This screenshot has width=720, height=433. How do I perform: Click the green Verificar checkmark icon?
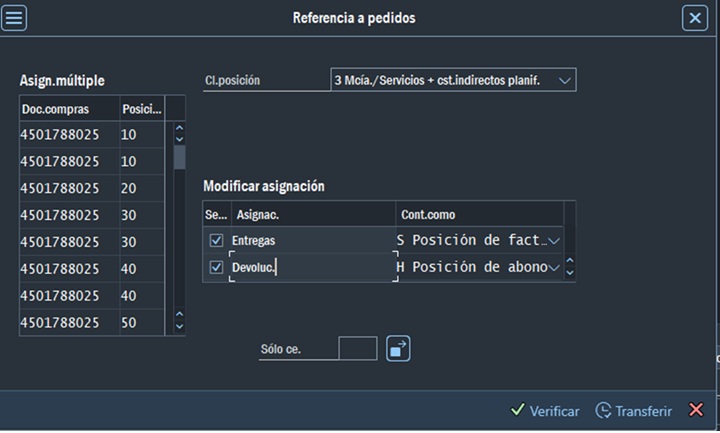pyautogui.click(x=518, y=409)
